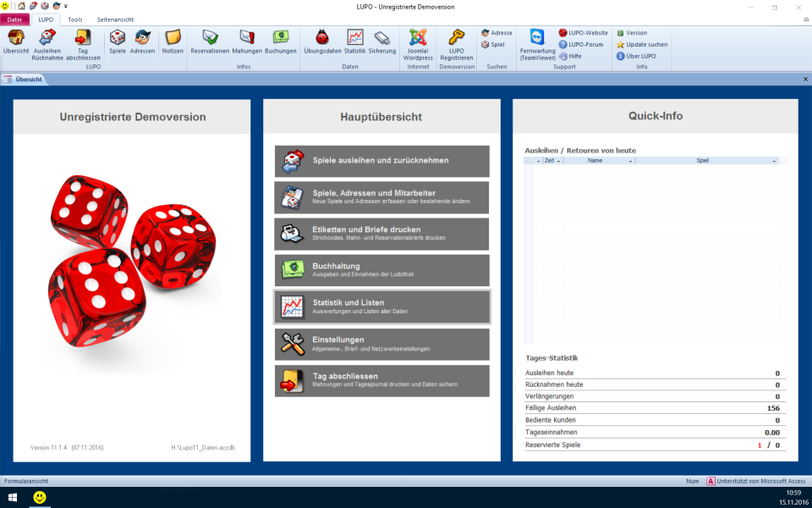Open Mahnungen in the Infos group
812x508 pixels.
tap(247, 42)
